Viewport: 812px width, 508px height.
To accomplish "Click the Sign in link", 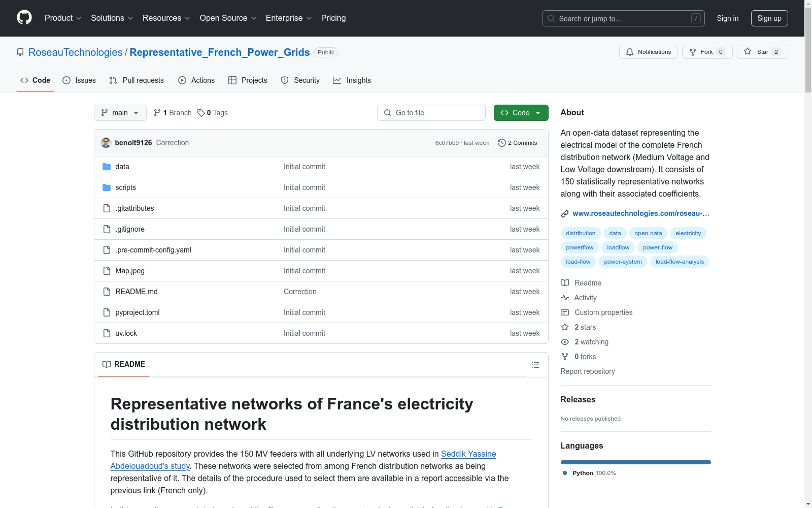I will [x=728, y=18].
